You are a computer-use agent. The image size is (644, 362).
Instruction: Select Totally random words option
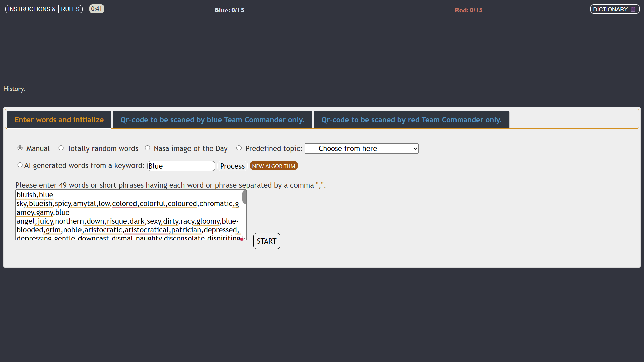coord(61,148)
